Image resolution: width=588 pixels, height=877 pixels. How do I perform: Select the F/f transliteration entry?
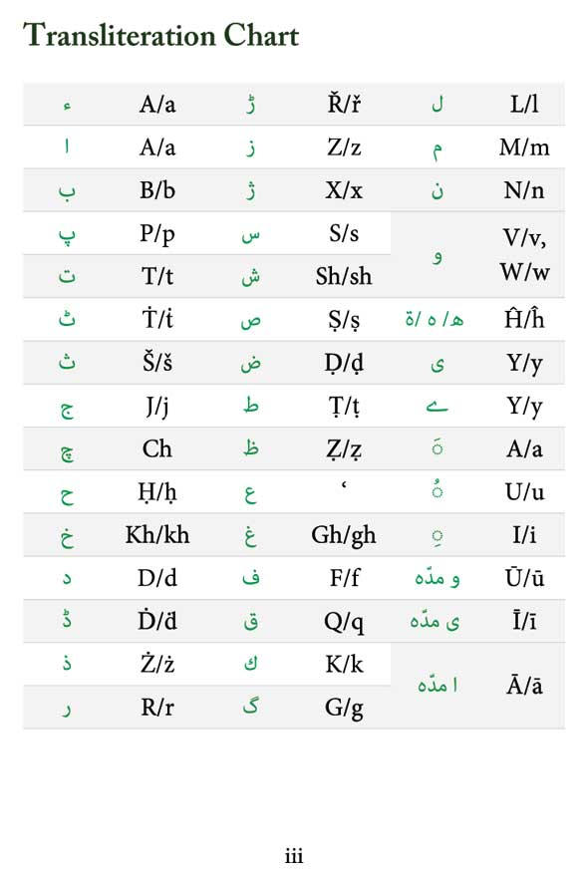(x=344, y=578)
